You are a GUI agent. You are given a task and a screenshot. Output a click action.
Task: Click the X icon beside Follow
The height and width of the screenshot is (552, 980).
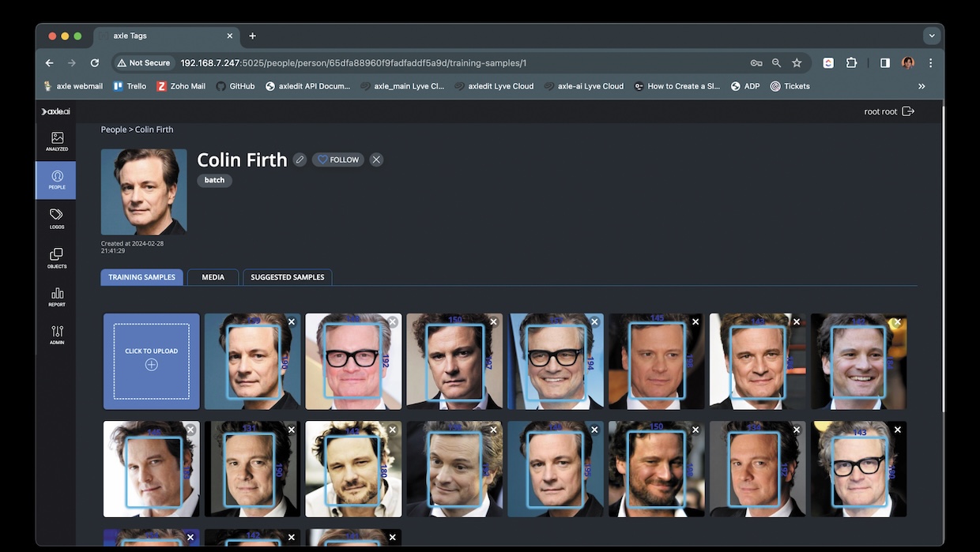coord(376,160)
